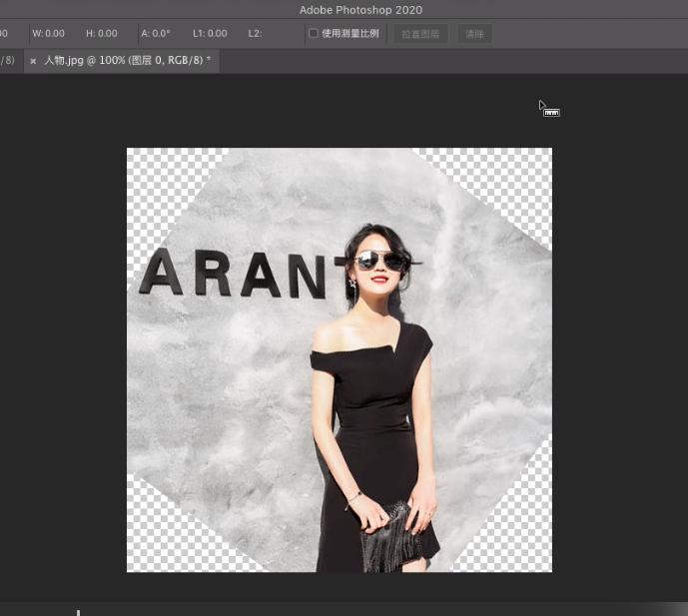Click the A: 0.0° angle readout

[155, 34]
